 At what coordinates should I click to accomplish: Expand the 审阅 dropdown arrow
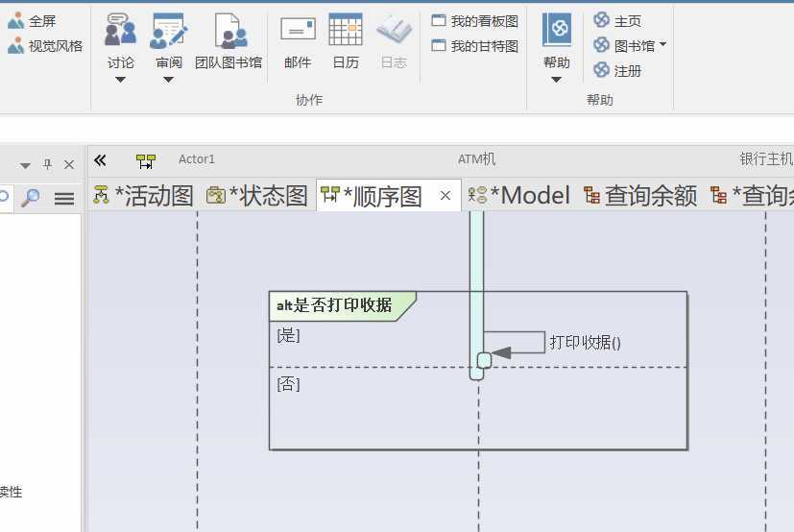coord(169,80)
